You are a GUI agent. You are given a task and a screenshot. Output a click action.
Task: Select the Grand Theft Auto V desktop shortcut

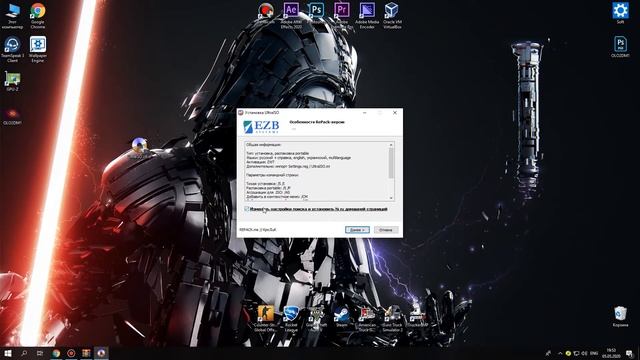[x=316, y=318]
